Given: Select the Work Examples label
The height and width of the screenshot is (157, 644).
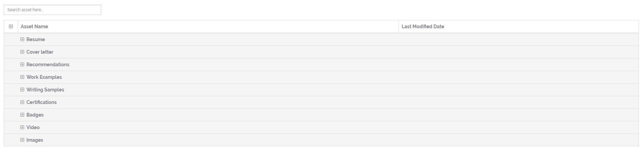Looking at the screenshot, I should tap(44, 77).
